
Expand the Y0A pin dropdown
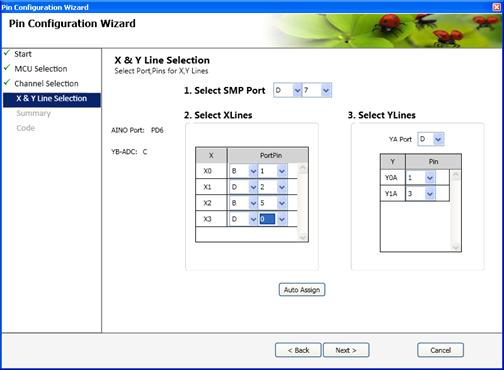click(421, 178)
